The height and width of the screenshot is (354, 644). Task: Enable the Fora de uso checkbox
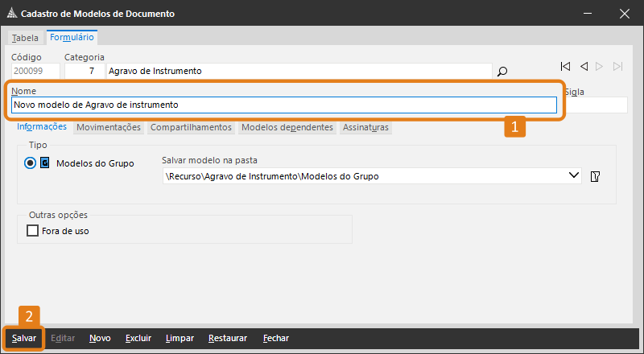33,230
